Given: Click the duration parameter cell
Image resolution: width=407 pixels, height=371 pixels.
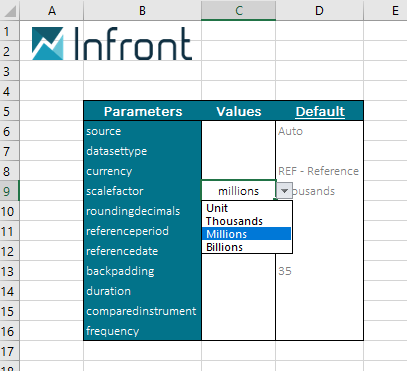Looking at the screenshot, I should pyautogui.click(x=143, y=291).
